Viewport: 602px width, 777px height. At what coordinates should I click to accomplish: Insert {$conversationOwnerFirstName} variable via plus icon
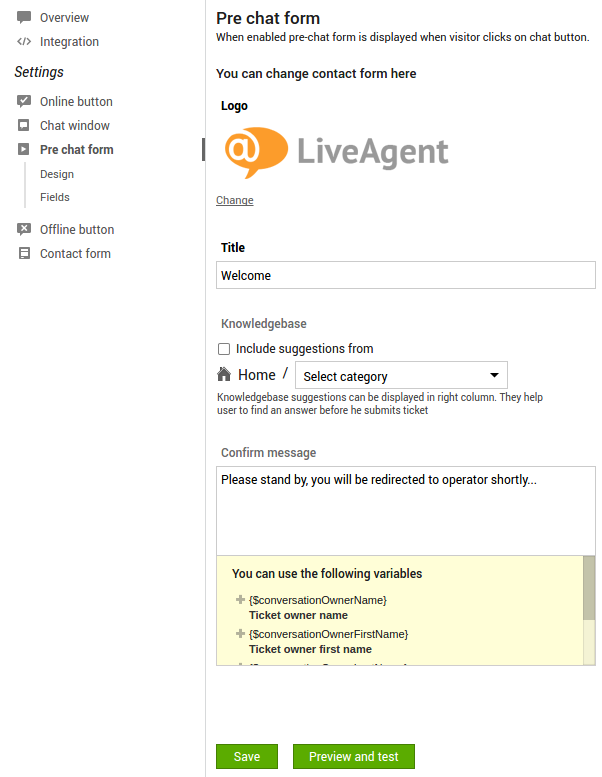coord(240,633)
